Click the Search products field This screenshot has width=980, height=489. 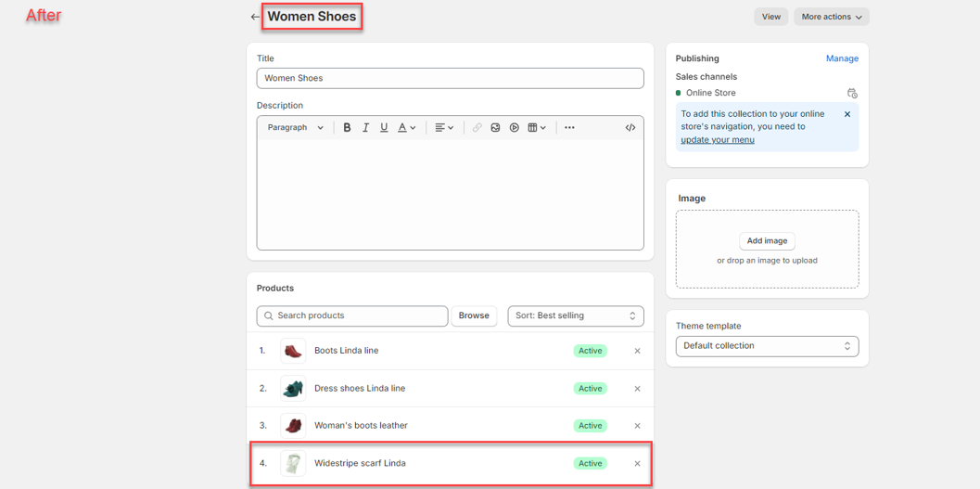point(352,316)
